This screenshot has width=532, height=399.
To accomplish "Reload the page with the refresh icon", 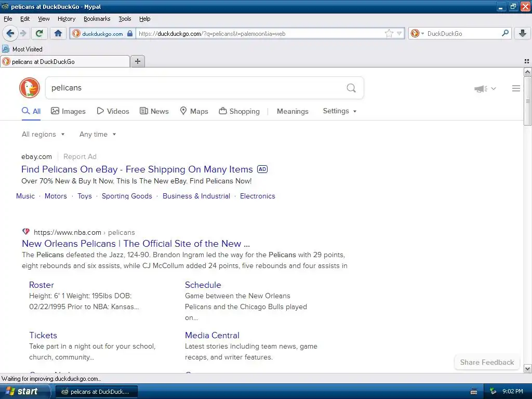I will pyautogui.click(x=39, y=33).
